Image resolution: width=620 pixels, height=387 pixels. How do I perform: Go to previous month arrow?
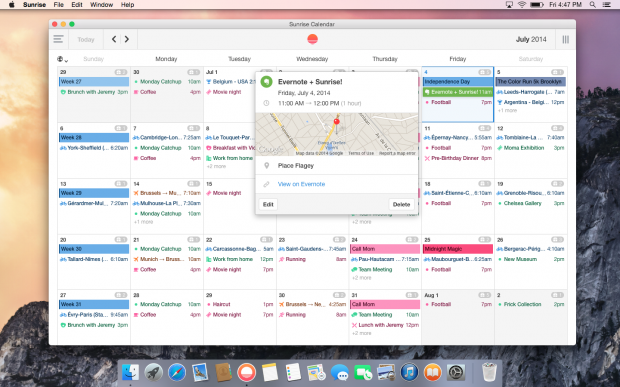point(114,39)
